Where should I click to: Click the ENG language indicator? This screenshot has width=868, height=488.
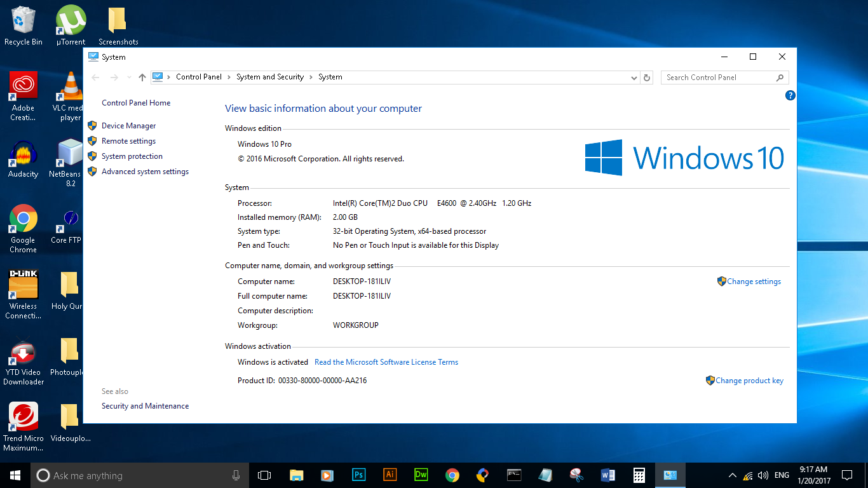tap(782, 475)
